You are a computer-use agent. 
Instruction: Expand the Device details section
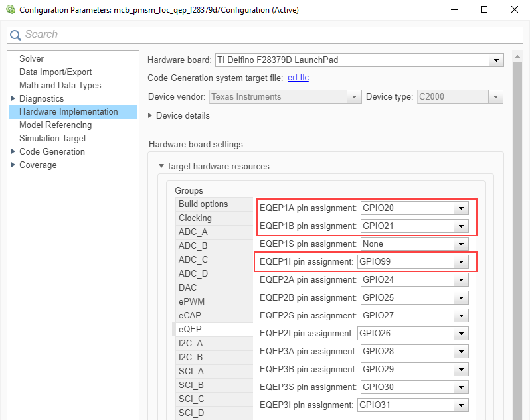coord(150,116)
